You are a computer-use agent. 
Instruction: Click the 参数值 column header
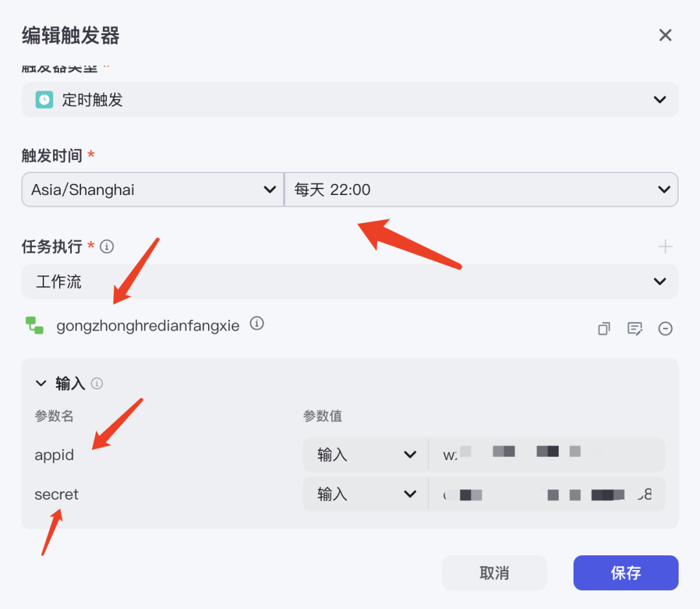(x=322, y=416)
